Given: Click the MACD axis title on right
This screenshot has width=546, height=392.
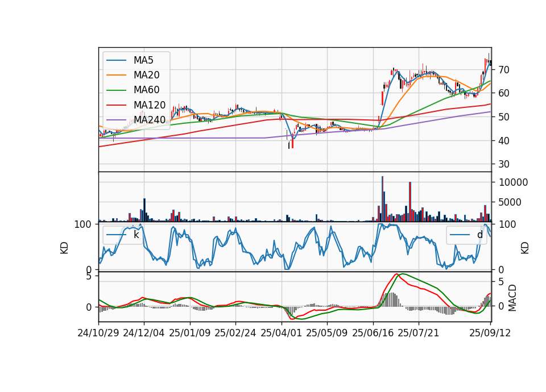Looking at the screenshot, I should [512, 298].
